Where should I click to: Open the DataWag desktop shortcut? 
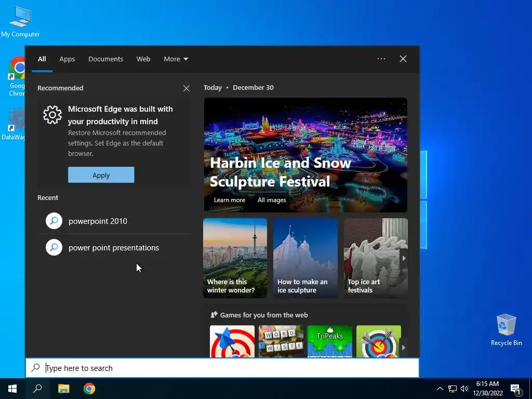pos(14,124)
